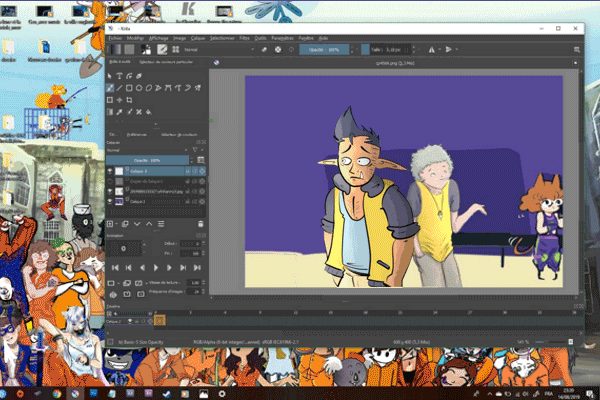The width and height of the screenshot is (600, 400).
Task: Choose the rectangle shape tool
Action: pos(131,88)
